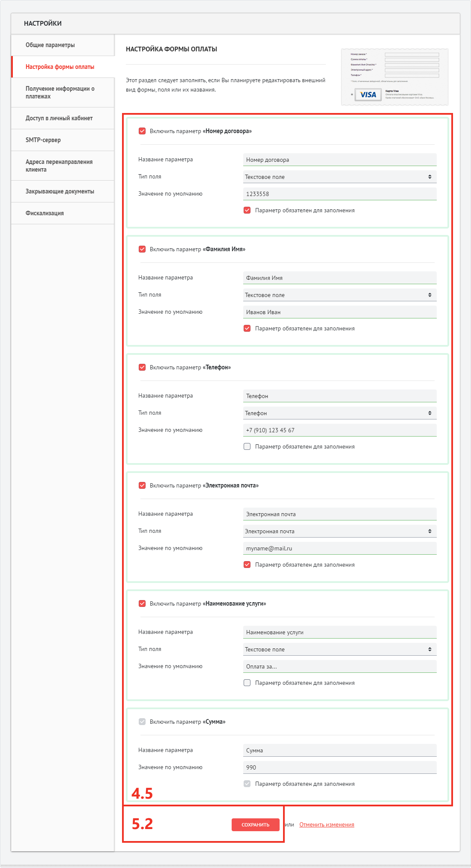471x868 pixels.
Task: Open Закрывающие документы section
Action: pos(60,191)
